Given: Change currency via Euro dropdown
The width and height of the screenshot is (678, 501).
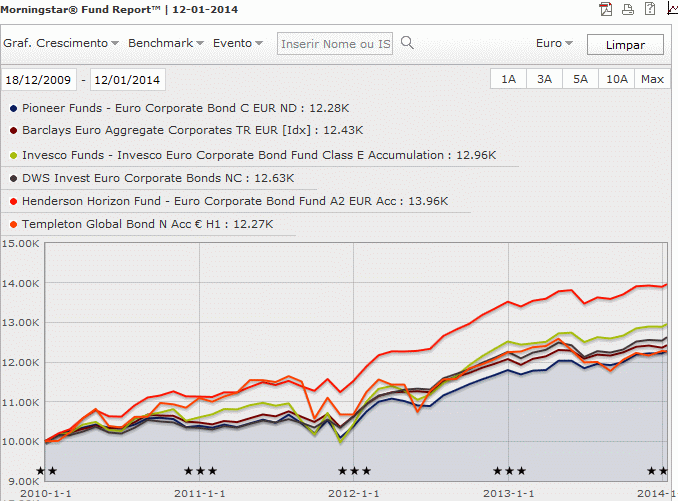Looking at the screenshot, I should tap(554, 43).
